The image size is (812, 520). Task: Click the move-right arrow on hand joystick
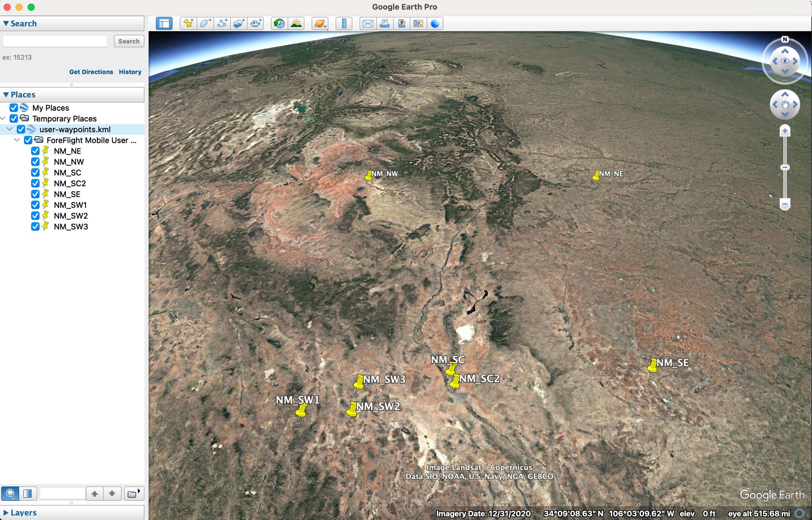pos(796,105)
